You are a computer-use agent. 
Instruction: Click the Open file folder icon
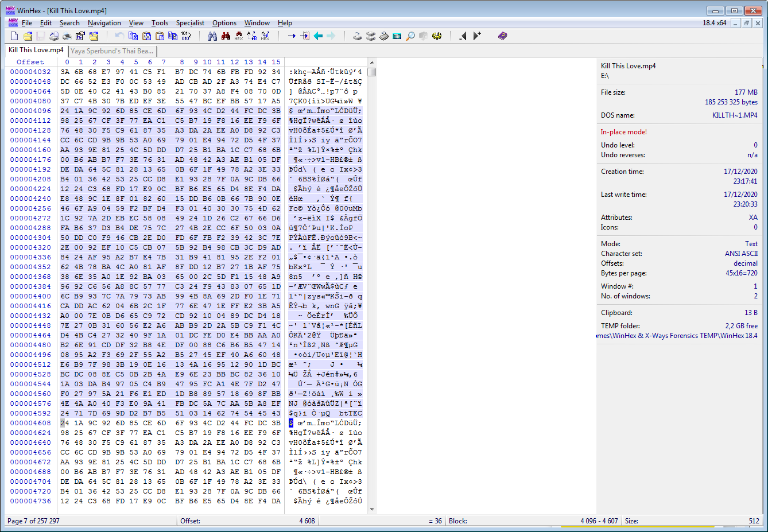click(x=28, y=36)
